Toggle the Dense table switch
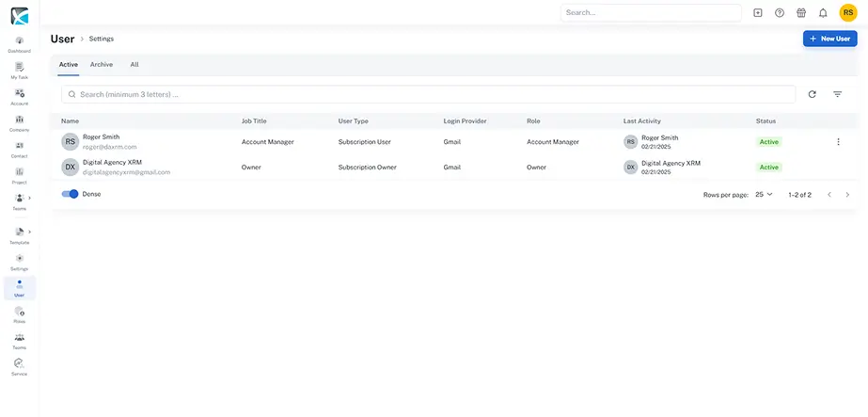Screen dimensions: 868x417 (x=70, y=194)
